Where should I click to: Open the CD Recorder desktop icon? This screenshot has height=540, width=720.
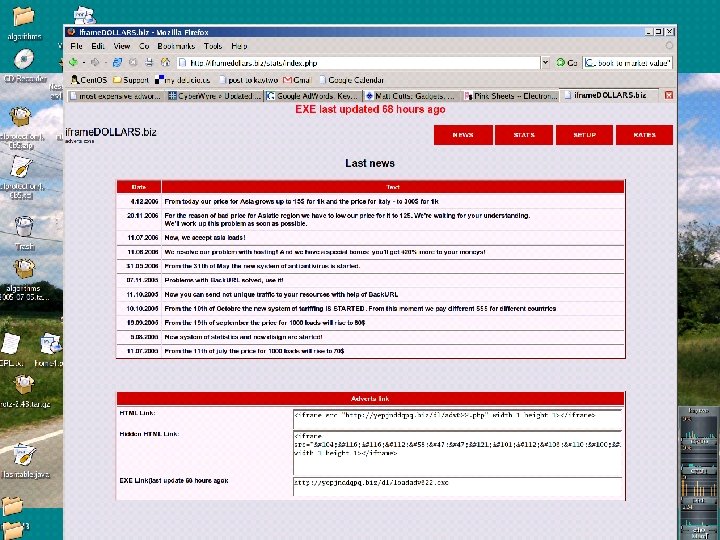click(x=24, y=66)
